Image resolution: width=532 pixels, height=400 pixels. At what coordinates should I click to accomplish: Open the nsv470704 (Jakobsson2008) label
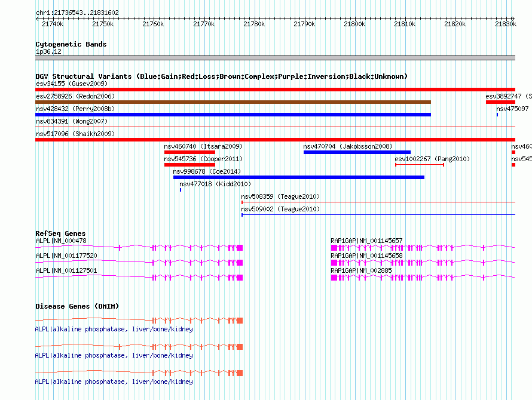[x=348, y=146]
